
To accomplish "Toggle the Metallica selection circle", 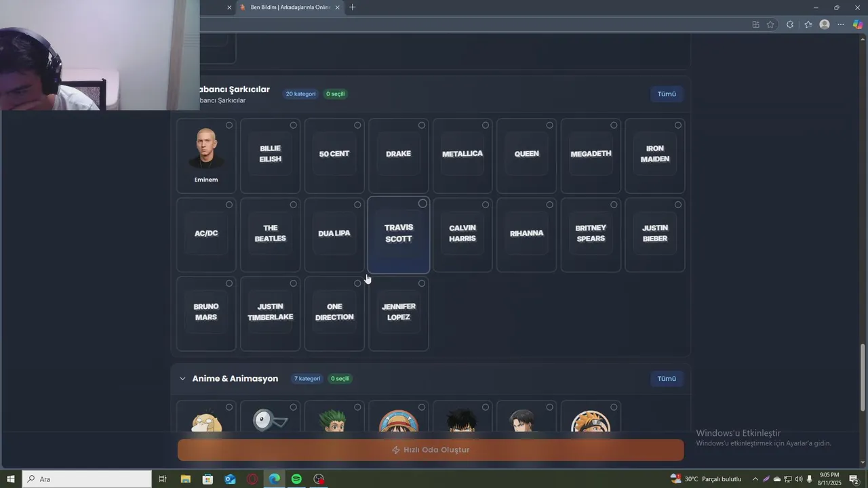I will coord(486,125).
